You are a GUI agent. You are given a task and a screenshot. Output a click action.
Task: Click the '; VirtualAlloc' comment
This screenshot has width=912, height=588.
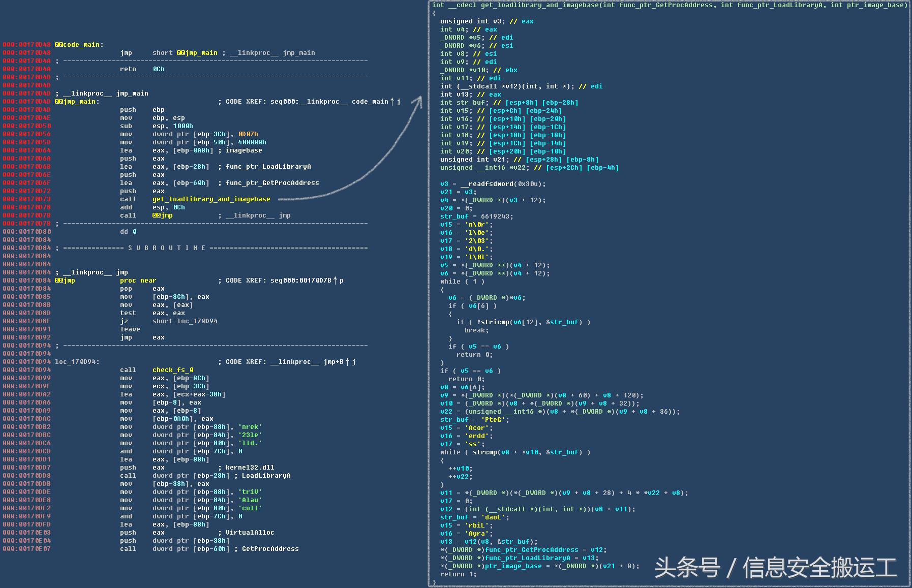coord(247,533)
